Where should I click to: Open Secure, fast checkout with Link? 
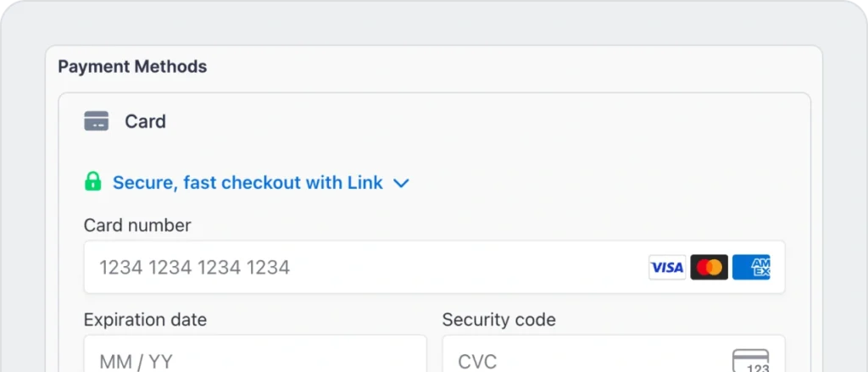tap(248, 182)
